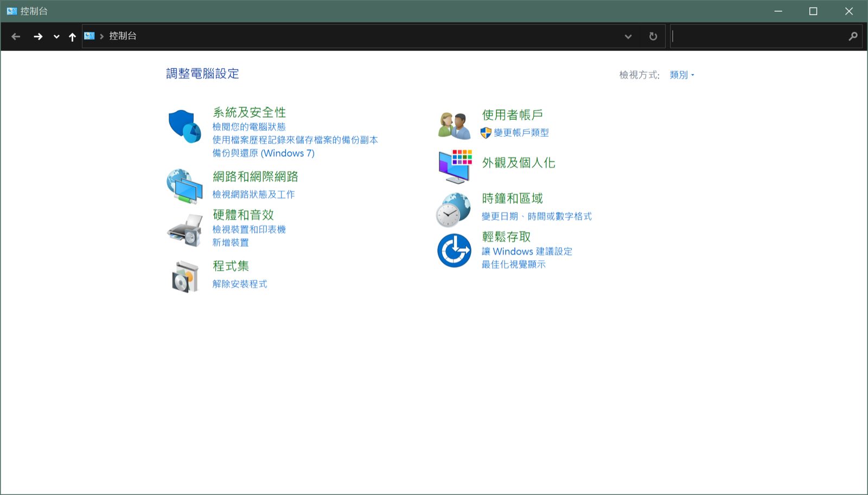868x495 pixels.
Task: Click the search magnifier icon
Action: coord(853,36)
